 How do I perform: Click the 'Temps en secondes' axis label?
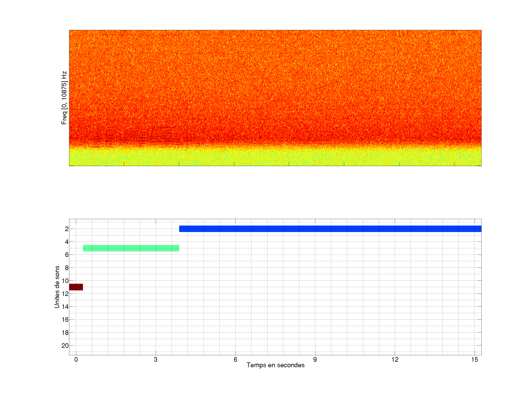(275, 365)
